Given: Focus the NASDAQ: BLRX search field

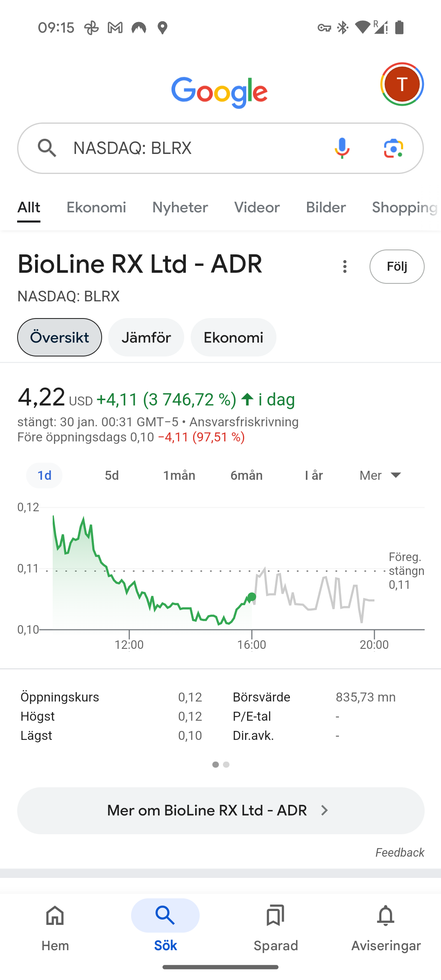Looking at the screenshot, I should 192,148.
